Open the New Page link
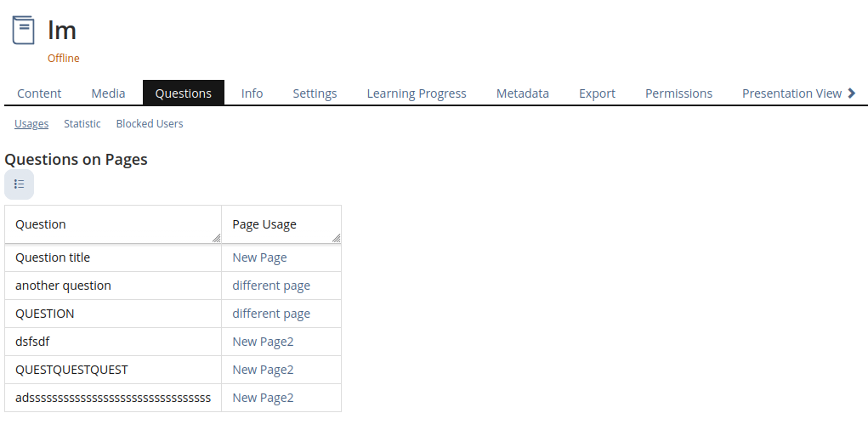868x430 pixels. (259, 257)
